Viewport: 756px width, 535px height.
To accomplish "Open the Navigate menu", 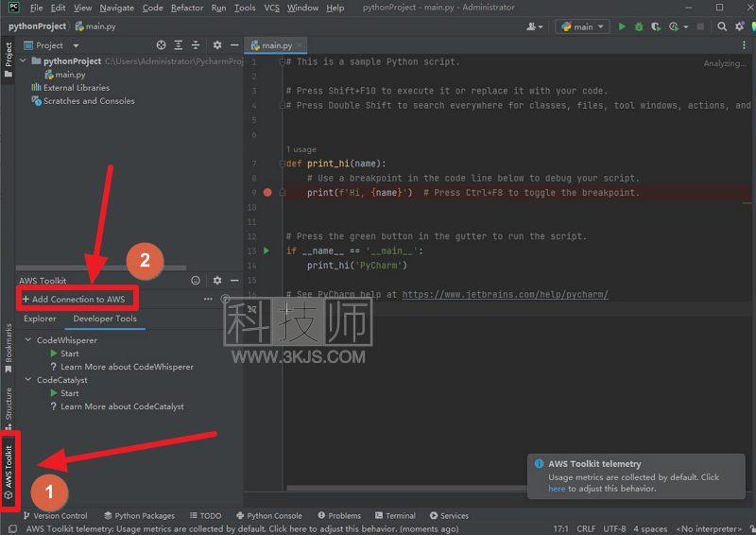I will coord(116,8).
